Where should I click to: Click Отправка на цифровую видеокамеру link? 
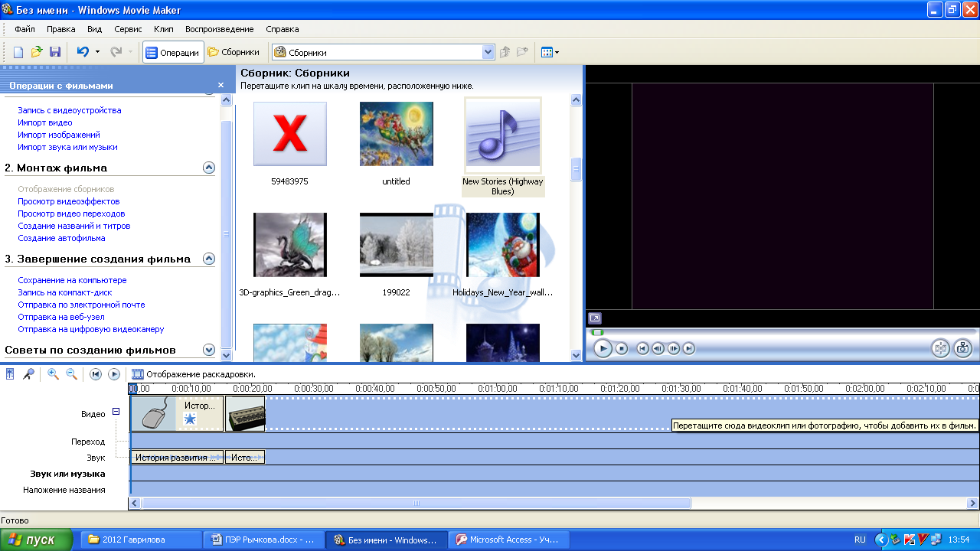click(91, 329)
